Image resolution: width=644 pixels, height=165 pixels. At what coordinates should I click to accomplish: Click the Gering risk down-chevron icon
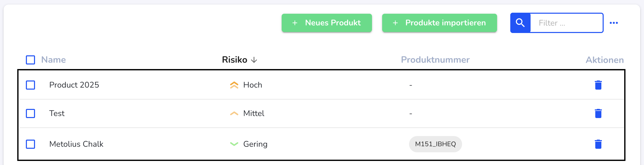point(234,144)
